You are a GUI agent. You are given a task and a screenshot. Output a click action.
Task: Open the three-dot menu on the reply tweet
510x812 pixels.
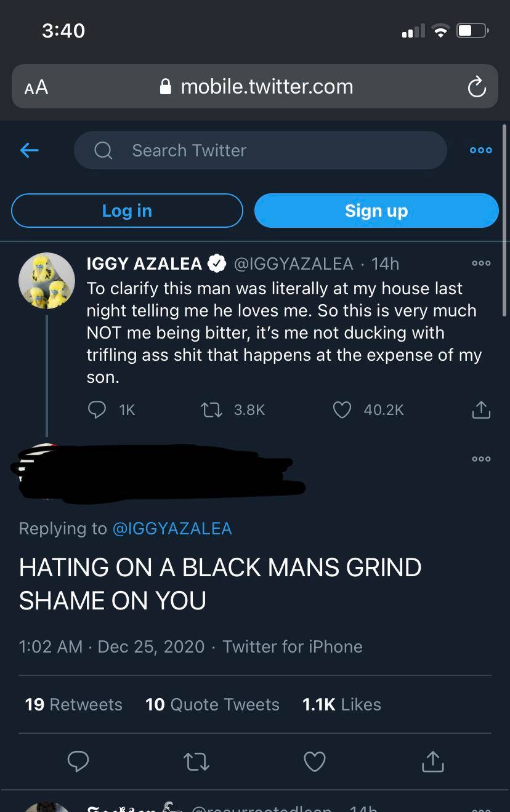pyautogui.click(x=481, y=459)
